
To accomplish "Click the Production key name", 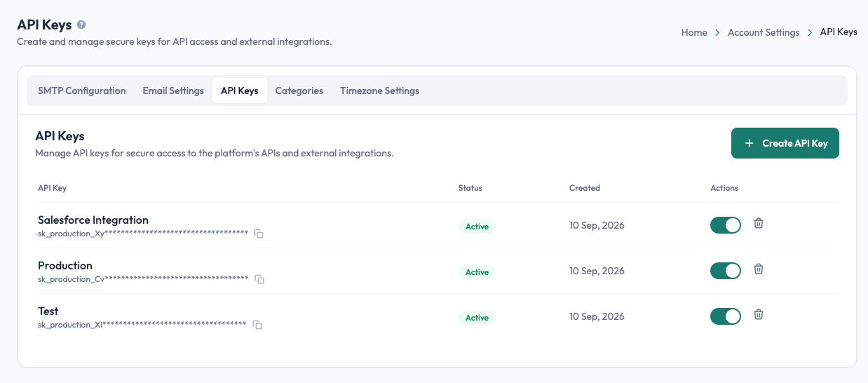I will 65,265.
